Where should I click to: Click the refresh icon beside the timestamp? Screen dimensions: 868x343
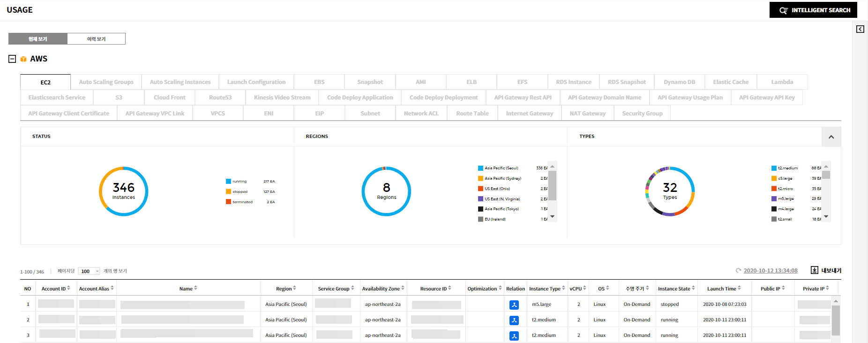pyautogui.click(x=738, y=271)
